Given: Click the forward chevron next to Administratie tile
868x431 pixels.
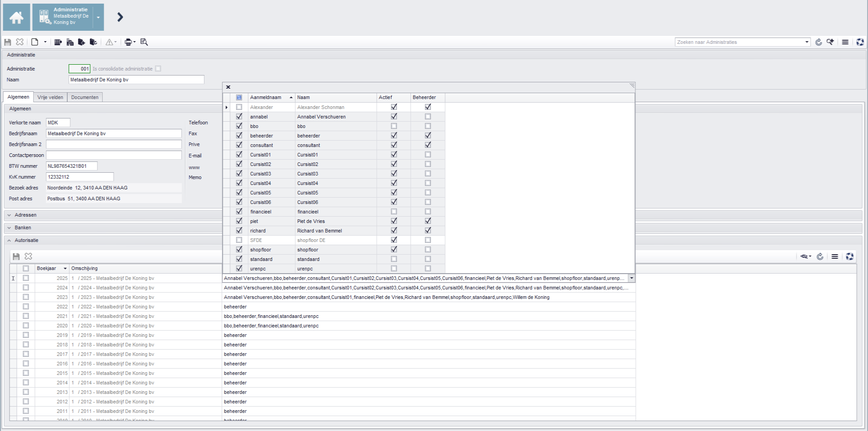Looking at the screenshot, I should coord(120,17).
